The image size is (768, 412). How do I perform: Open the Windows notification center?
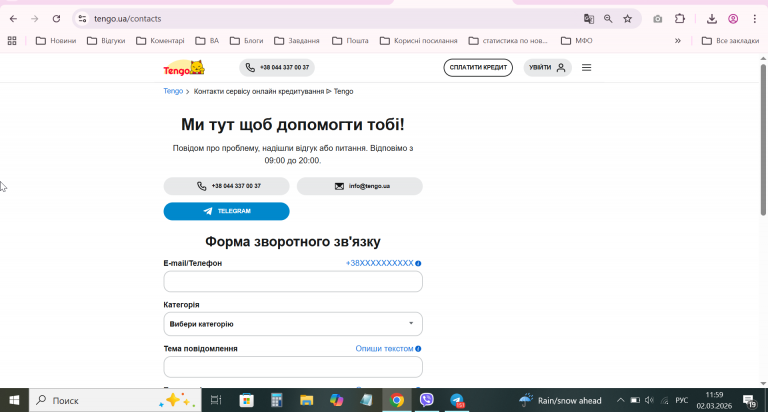coord(749,400)
